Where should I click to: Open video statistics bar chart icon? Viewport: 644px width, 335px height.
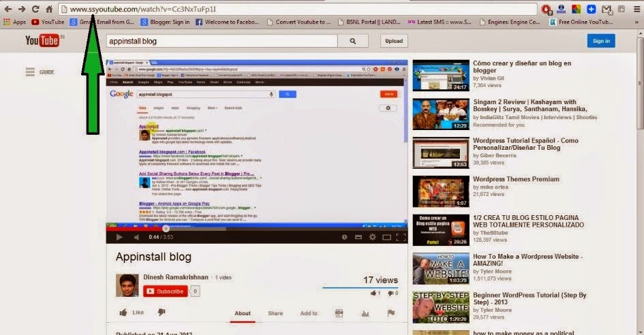[365, 313]
